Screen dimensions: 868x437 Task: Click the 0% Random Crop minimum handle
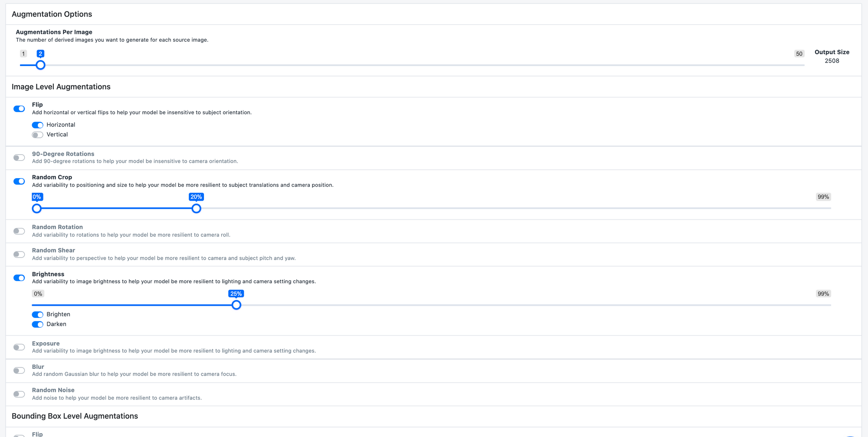[x=36, y=209]
